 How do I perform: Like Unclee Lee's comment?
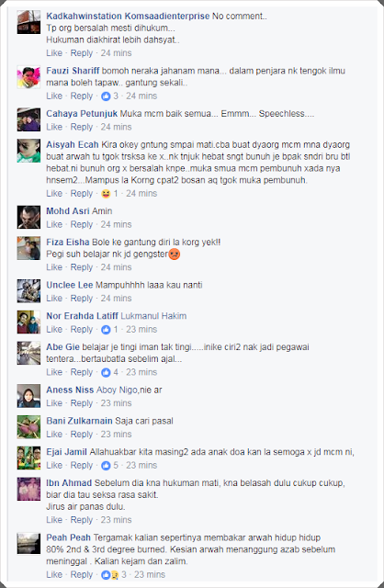tap(54, 299)
